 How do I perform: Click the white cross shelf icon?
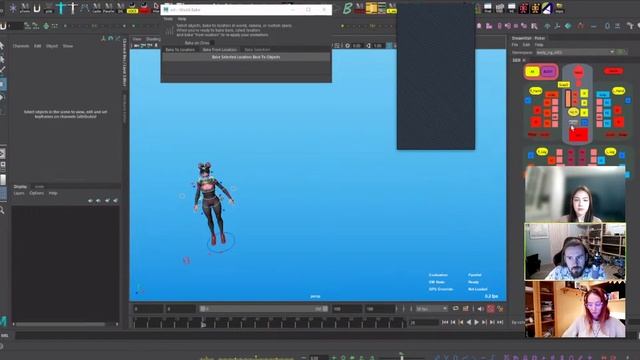[73, 7]
